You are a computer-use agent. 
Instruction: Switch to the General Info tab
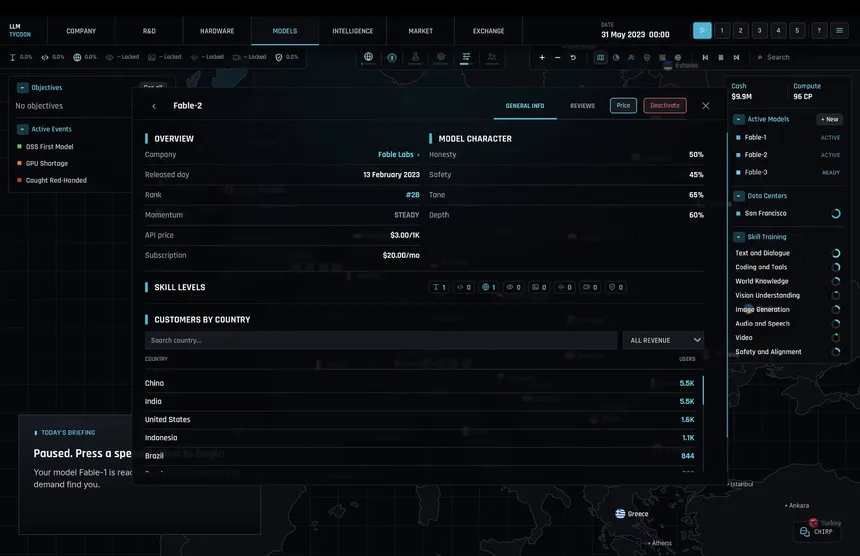pyautogui.click(x=525, y=106)
